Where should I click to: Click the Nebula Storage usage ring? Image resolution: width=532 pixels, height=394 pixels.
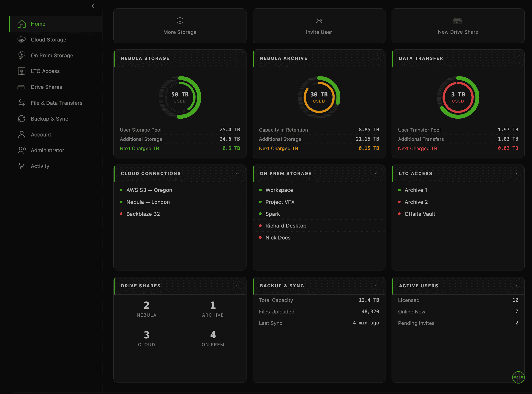180,97
